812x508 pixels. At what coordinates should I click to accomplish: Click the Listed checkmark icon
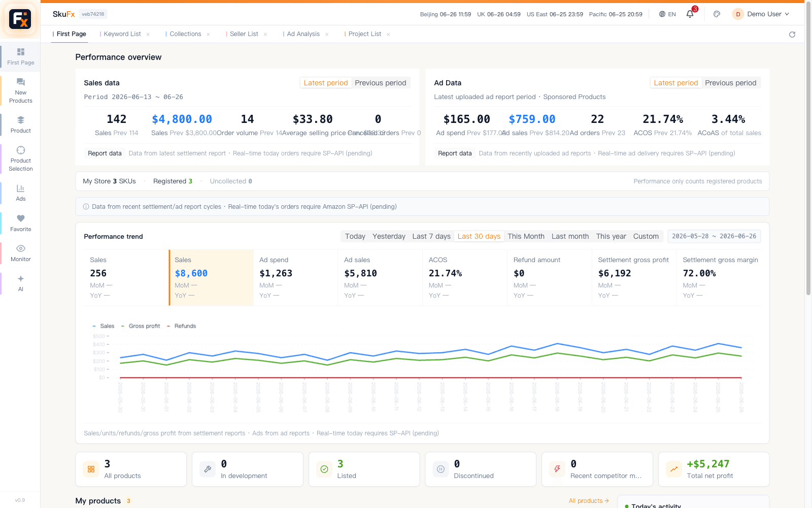pos(324,469)
